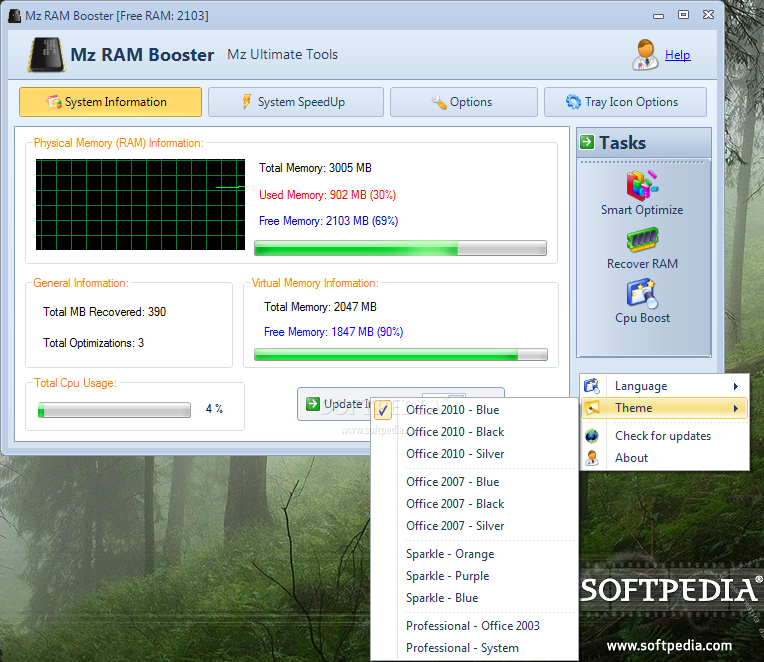Go to the Tray Icon Options tab
The image size is (764, 662).
[x=625, y=102]
